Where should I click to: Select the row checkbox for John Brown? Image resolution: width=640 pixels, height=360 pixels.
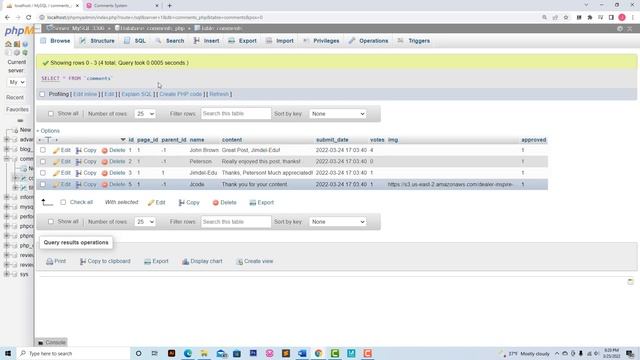click(x=43, y=150)
